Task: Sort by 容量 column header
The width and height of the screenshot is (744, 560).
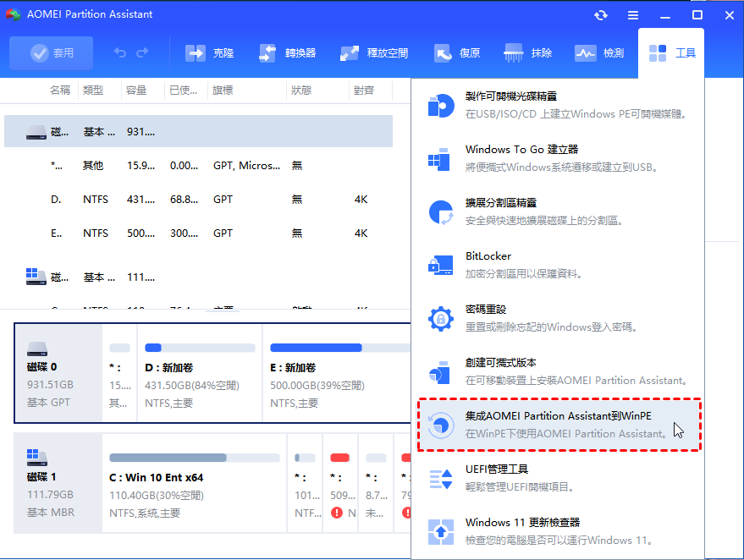Action: [136, 91]
